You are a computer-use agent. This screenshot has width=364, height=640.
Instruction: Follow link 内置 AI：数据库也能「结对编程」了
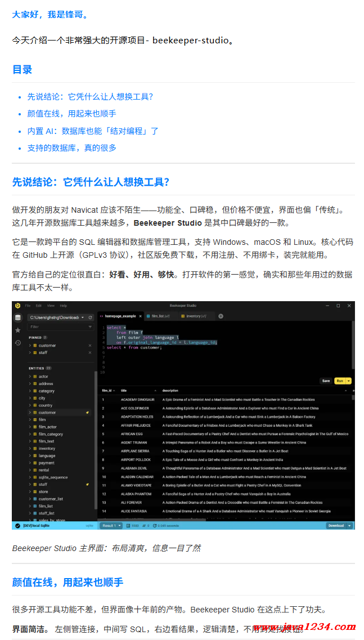(x=93, y=131)
